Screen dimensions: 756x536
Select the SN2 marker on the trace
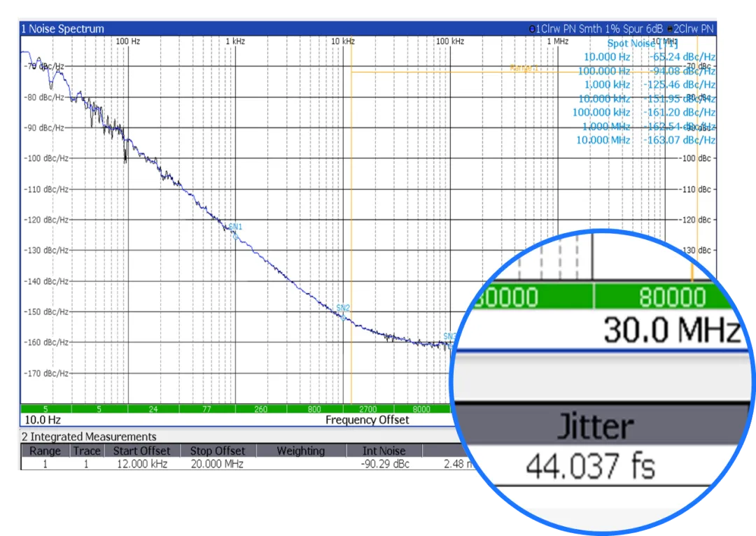click(343, 308)
